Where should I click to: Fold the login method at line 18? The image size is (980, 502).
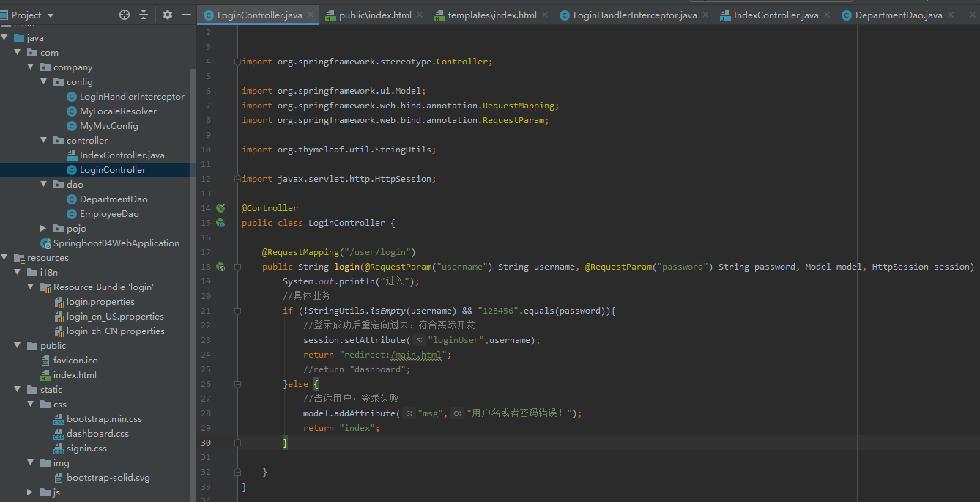[x=237, y=267]
